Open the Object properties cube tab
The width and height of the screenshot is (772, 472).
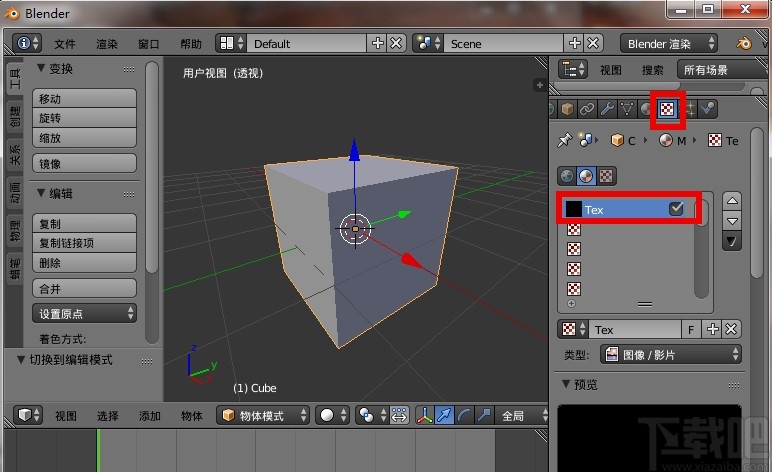[567, 109]
